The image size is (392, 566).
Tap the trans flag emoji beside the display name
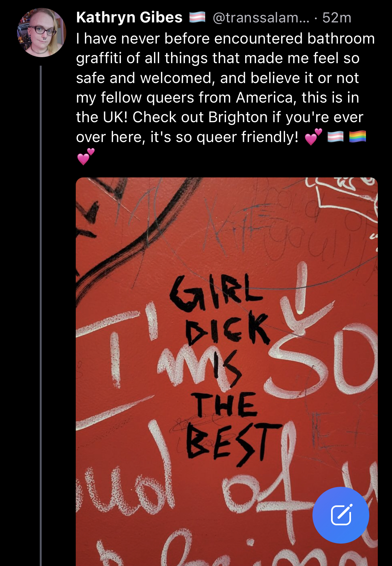[x=197, y=17]
